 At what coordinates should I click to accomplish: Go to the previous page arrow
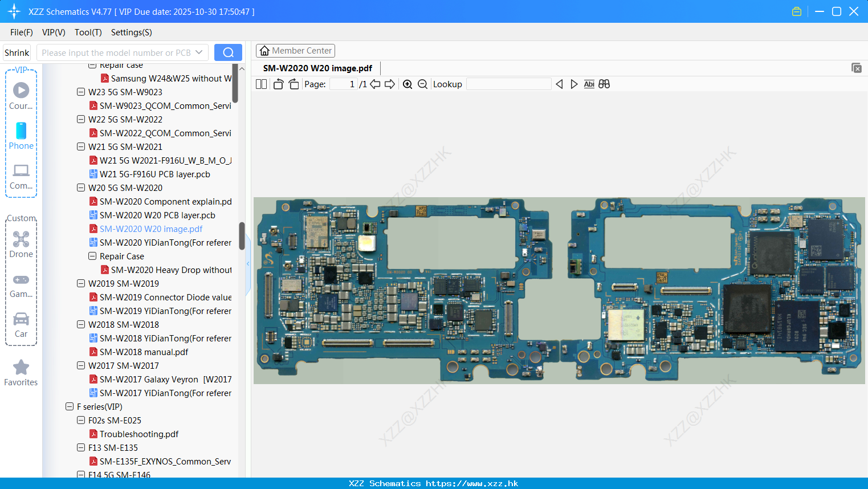(x=375, y=84)
